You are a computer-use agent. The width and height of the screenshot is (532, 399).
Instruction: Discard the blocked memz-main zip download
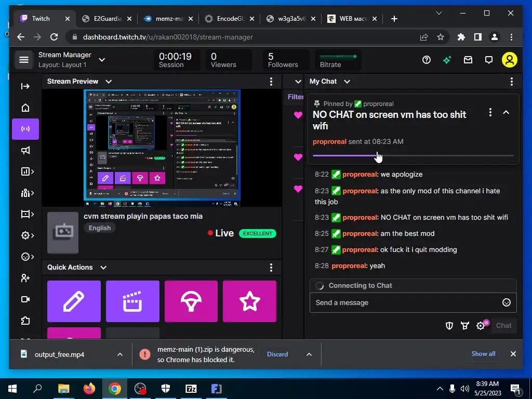pyautogui.click(x=277, y=354)
